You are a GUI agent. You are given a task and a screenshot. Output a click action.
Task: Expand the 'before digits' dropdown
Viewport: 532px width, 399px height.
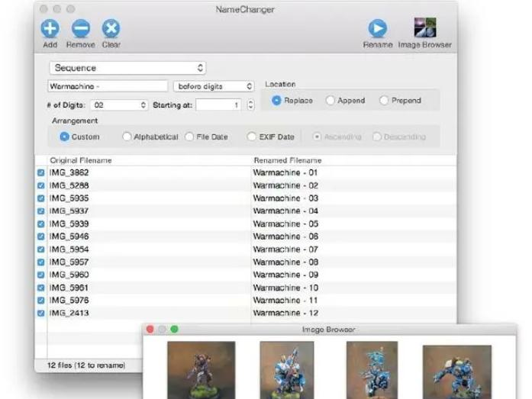point(214,86)
